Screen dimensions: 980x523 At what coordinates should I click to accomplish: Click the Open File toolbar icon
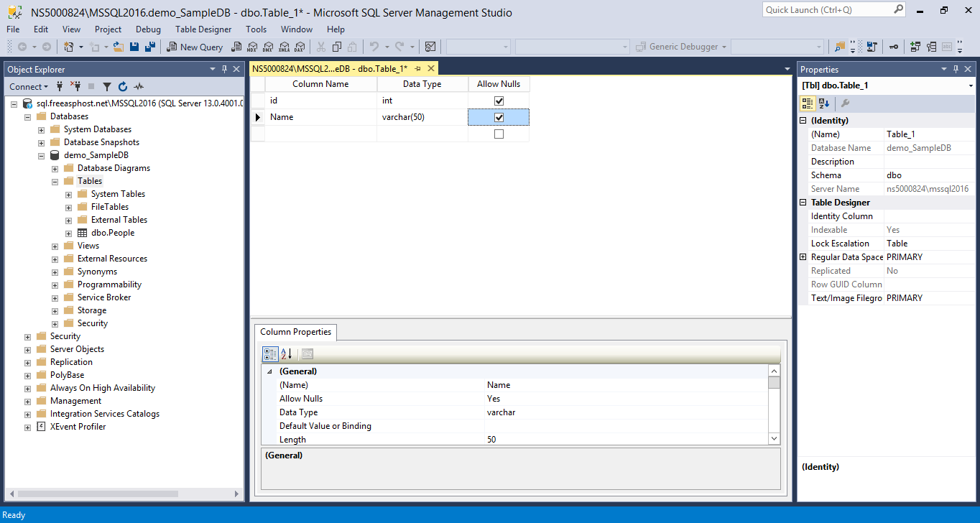(x=119, y=47)
